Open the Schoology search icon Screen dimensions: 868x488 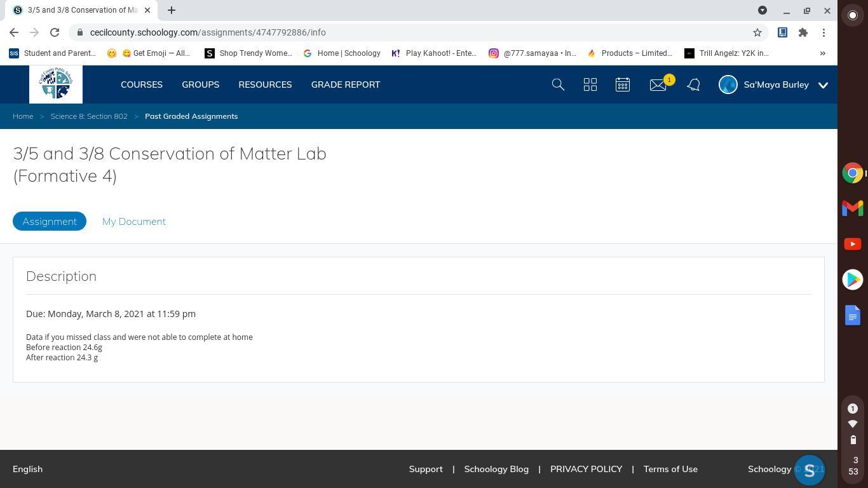pos(558,85)
